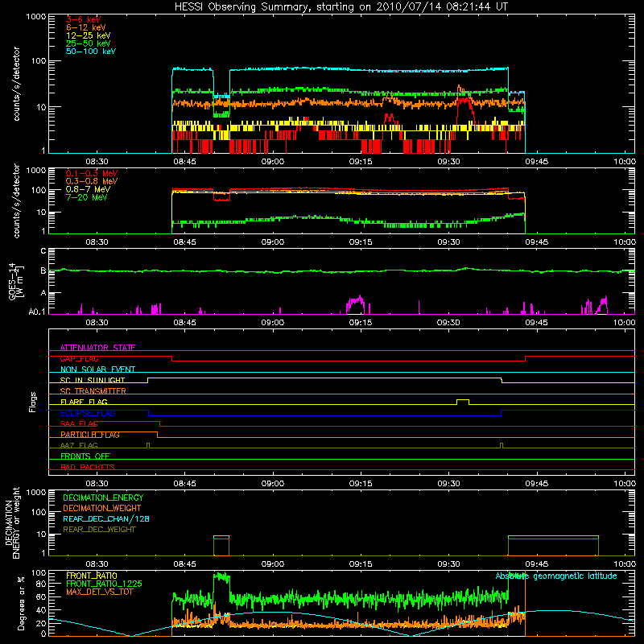Screen dimensions: 644x644
Task: Click the 0.1-0.3 MeV legend label
Action: [x=92, y=173]
